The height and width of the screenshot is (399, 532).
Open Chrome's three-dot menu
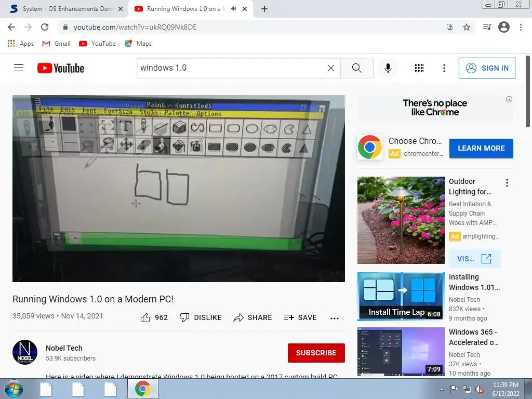point(521,27)
